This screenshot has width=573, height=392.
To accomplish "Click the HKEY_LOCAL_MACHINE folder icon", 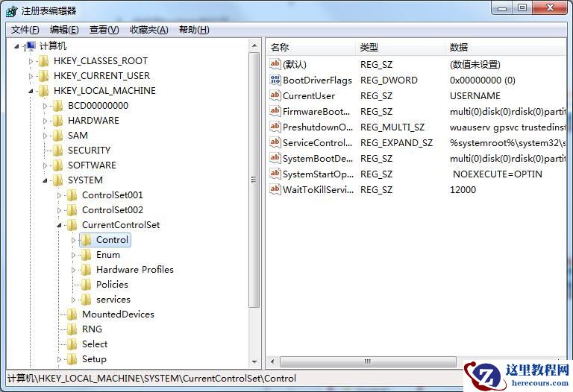I will coord(44,91).
